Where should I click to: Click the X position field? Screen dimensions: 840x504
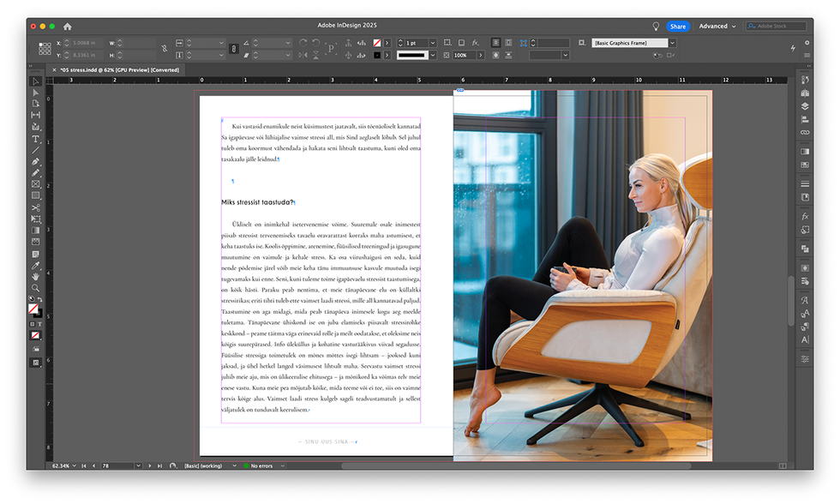pyautogui.click(x=87, y=43)
